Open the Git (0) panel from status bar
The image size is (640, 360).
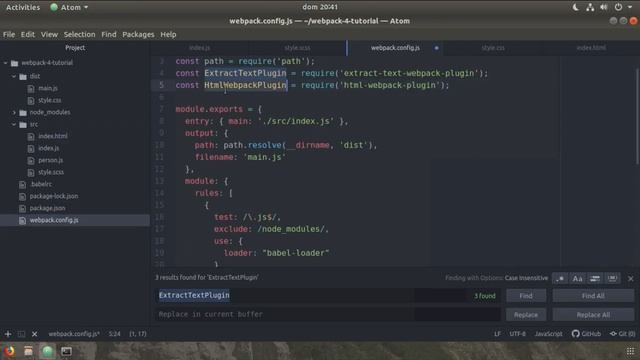click(x=622, y=334)
